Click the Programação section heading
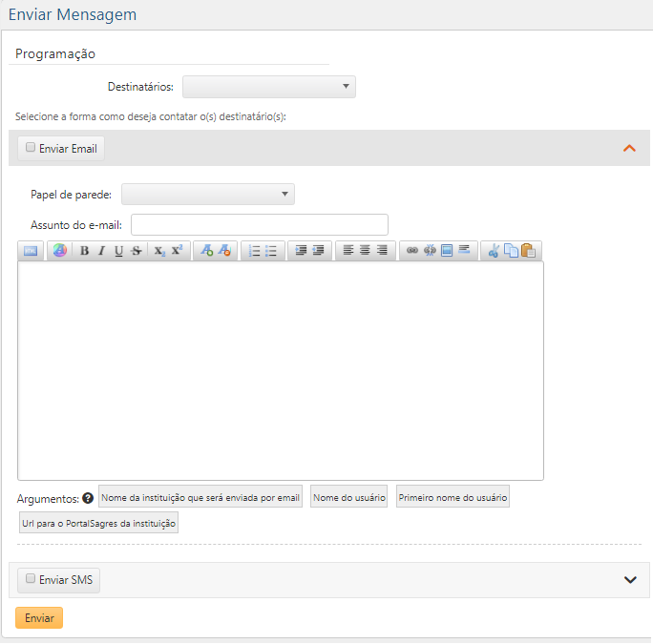Screen dimensions: 653x644 pyautogui.click(x=55, y=53)
